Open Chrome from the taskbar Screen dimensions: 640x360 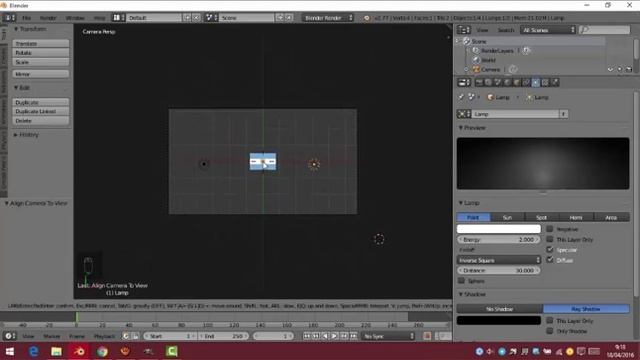click(102, 351)
